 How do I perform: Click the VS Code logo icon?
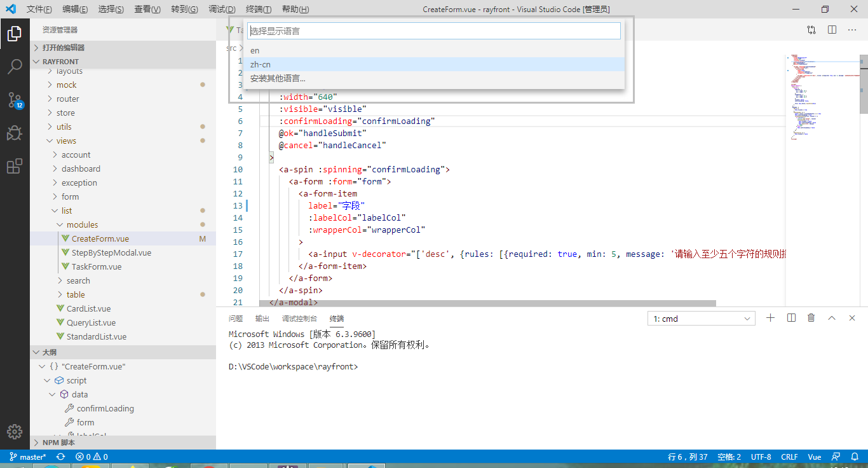tap(10, 9)
